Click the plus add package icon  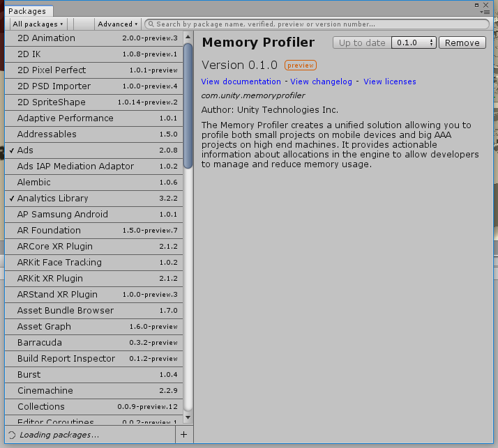(x=184, y=434)
